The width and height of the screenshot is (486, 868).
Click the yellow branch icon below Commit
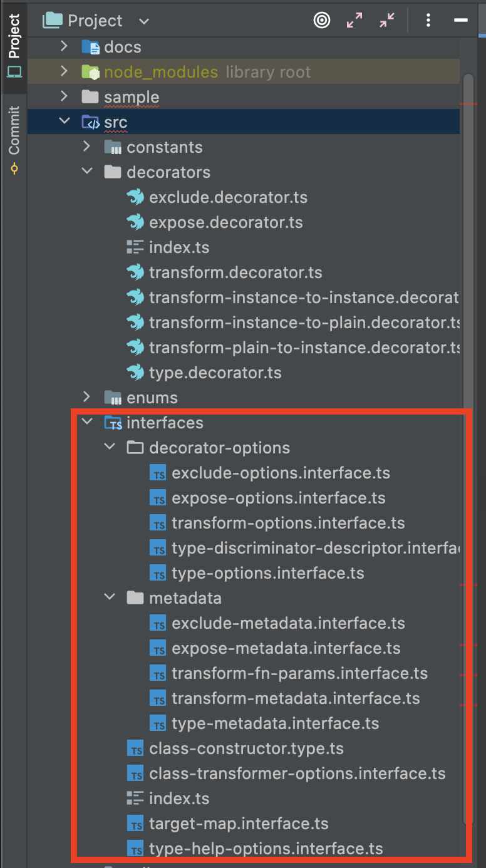pyautogui.click(x=14, y=168)
